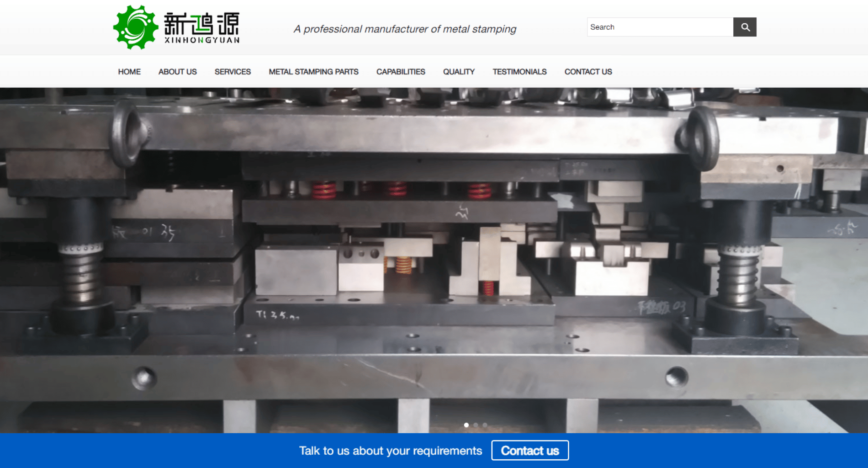Select the HOME menu item
Image resolution: width=868 pixels, height=468 pixels.
tap(129, 72)
